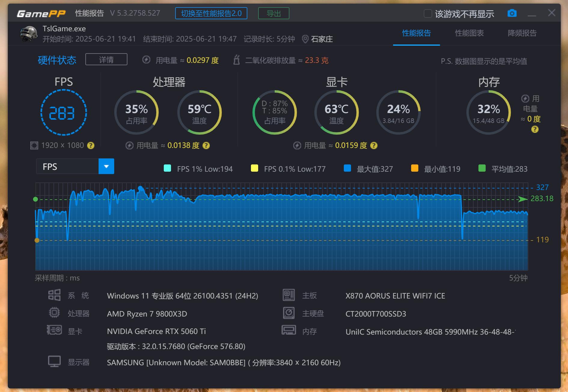Click the graphics card icon in the 显卡 row

(x=54, y=330)
